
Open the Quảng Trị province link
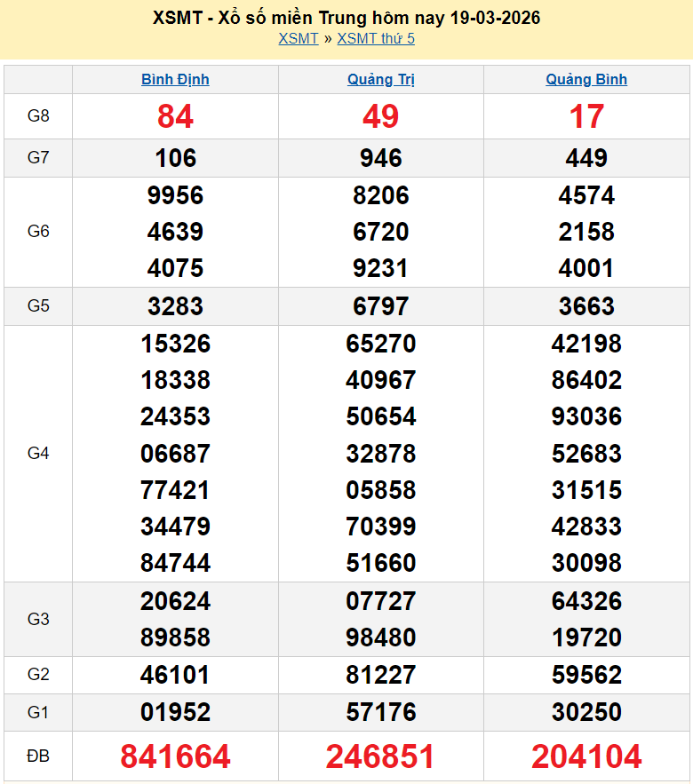point(380,79)
